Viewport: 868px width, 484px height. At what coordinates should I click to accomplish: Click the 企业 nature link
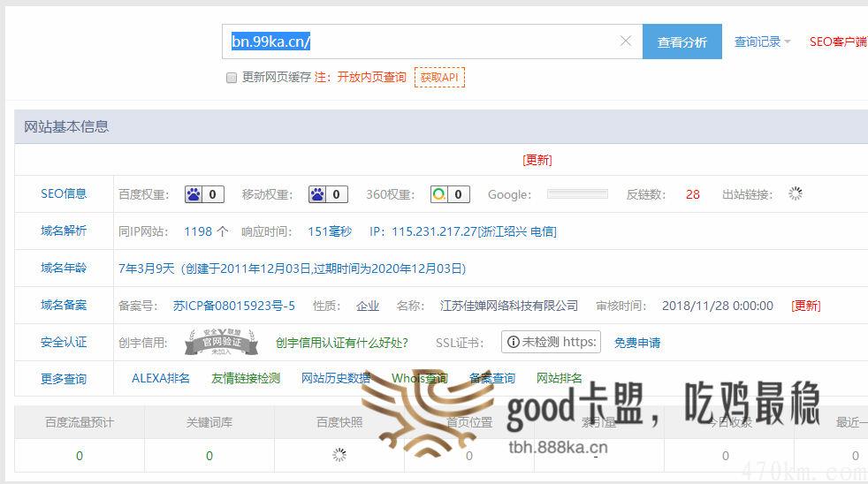pyautogui.click(x=368, y=306)
